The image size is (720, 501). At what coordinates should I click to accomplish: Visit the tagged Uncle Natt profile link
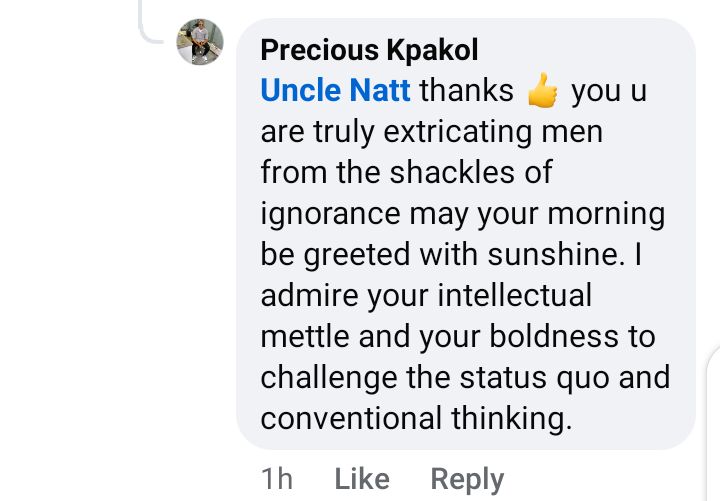(x=335, y=90)
